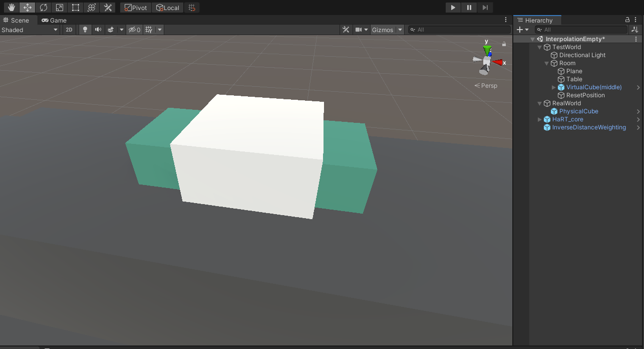Collapse the Room tree item

tap(547, 63)
